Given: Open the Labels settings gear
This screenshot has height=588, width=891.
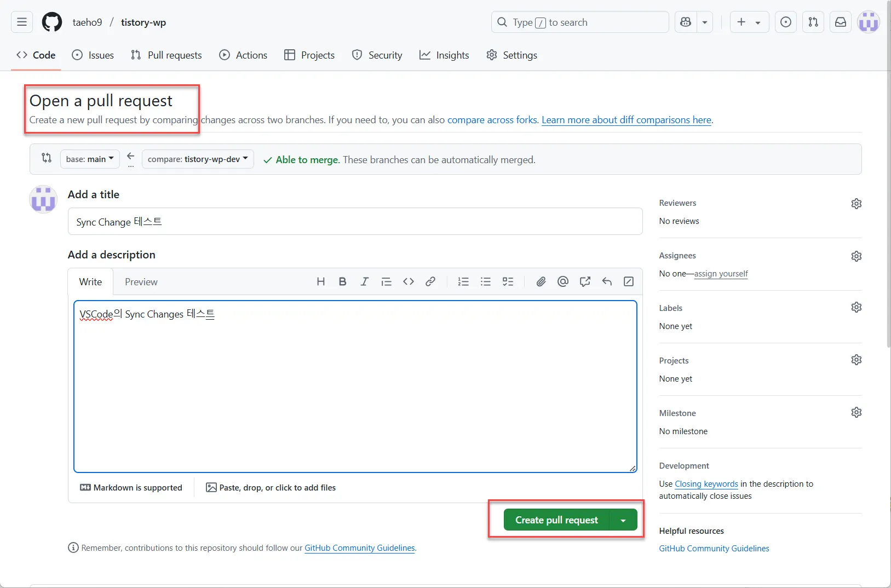Looking at the screenshot, I should point(856,307).
